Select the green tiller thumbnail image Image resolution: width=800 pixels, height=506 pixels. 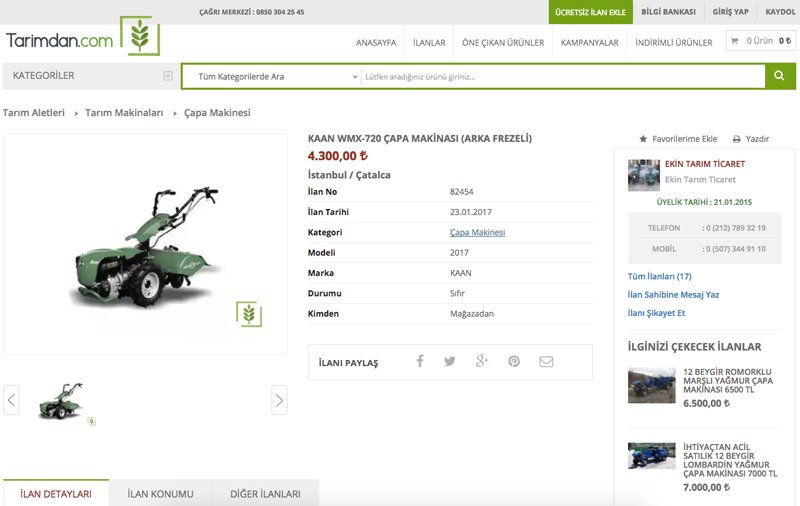[60, 400]
